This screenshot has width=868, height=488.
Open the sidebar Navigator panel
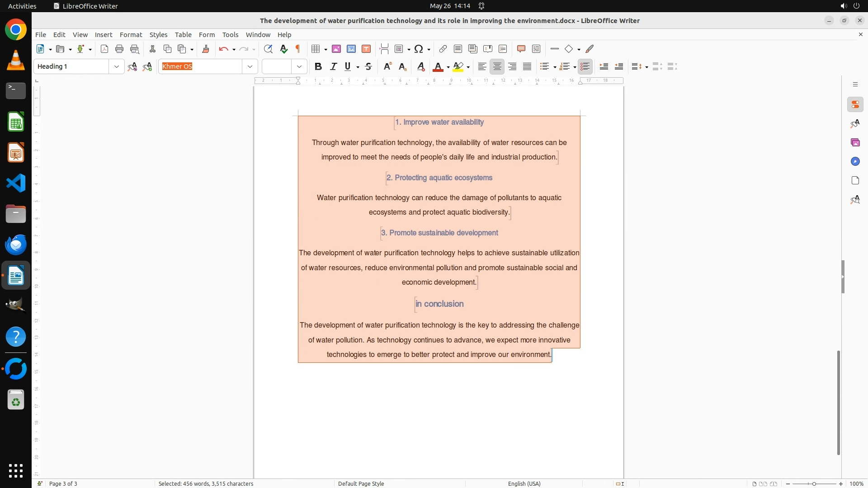[x=855, y=162]
